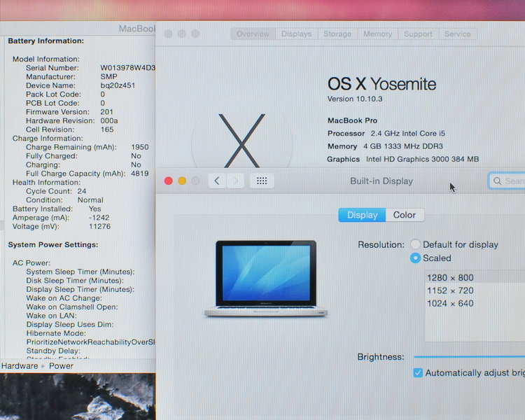This screenshot has height=420, width=525.
Task: Click the Wake on LAN row
Action: point(51,316)
